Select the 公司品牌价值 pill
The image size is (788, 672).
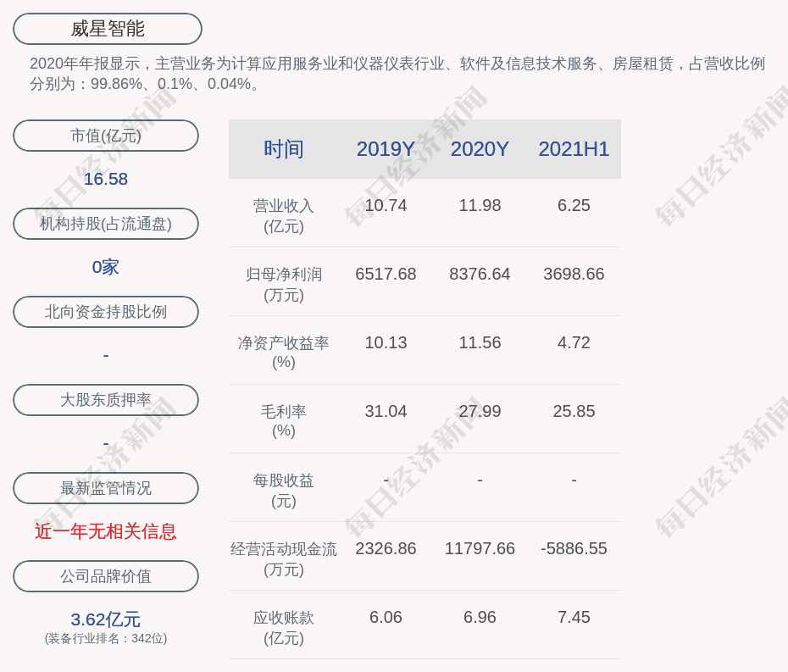pos(106,576)
